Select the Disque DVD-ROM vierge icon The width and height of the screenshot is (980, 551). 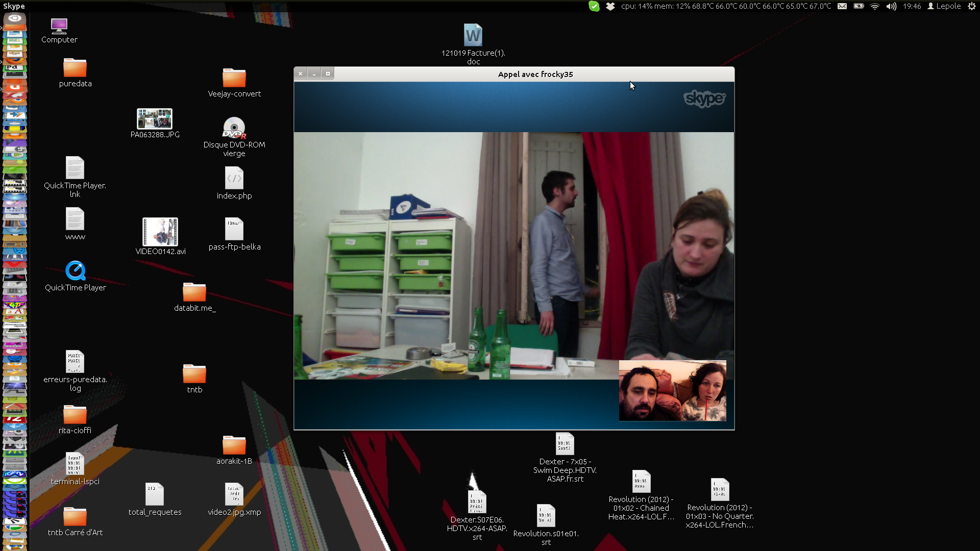234,128
